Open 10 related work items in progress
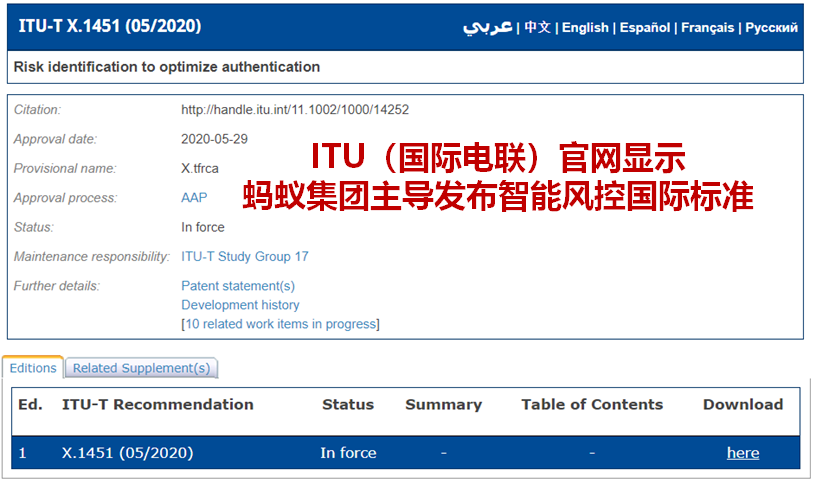 pos(281,324)
